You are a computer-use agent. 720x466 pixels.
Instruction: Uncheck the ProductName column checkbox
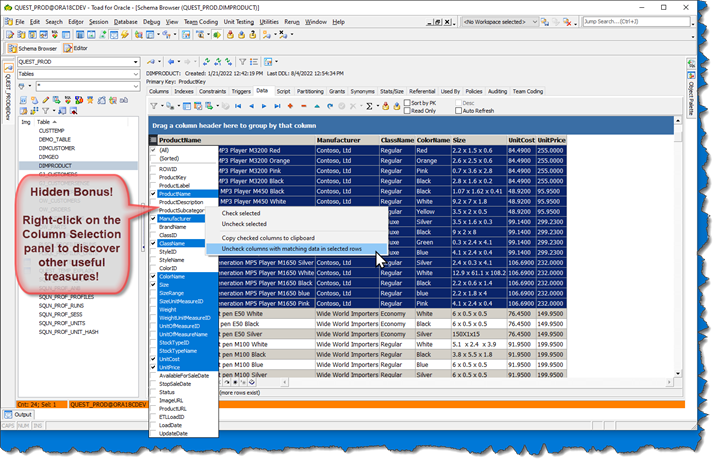[153, 194]
